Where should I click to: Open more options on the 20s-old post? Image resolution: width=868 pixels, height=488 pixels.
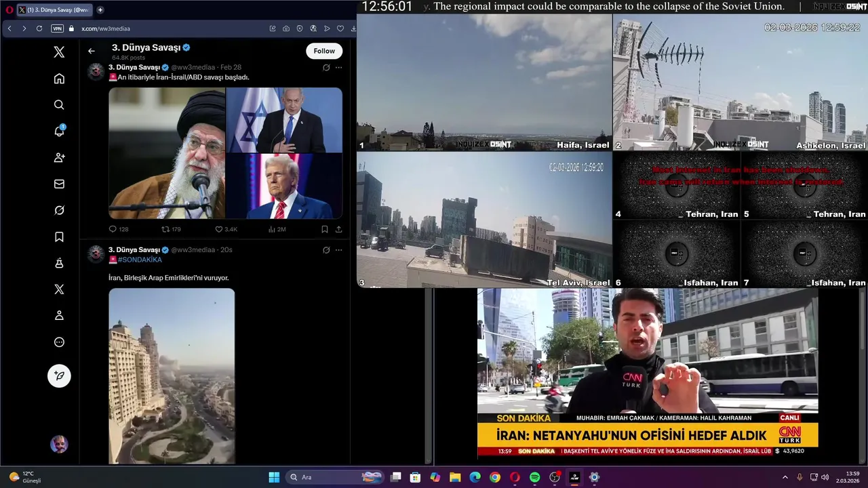(x=338, y=250)
